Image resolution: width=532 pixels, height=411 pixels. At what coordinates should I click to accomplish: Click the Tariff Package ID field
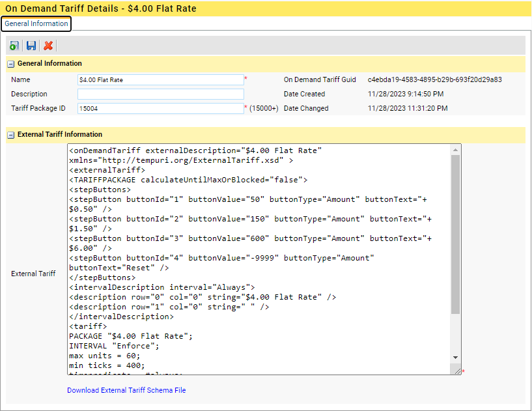[160, 108]
